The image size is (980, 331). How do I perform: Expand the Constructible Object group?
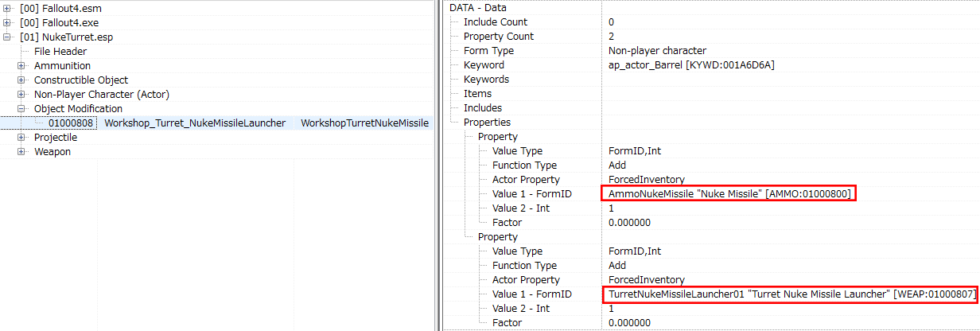21,80
